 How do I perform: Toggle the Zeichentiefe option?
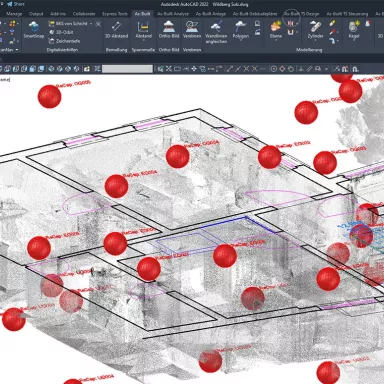[64, 41]
